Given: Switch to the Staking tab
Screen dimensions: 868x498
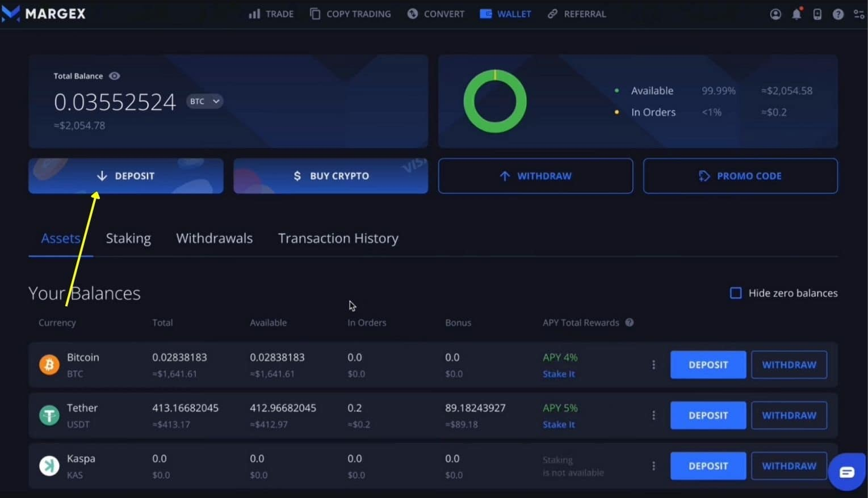Looking at the screenshot, I should [128, 238].
